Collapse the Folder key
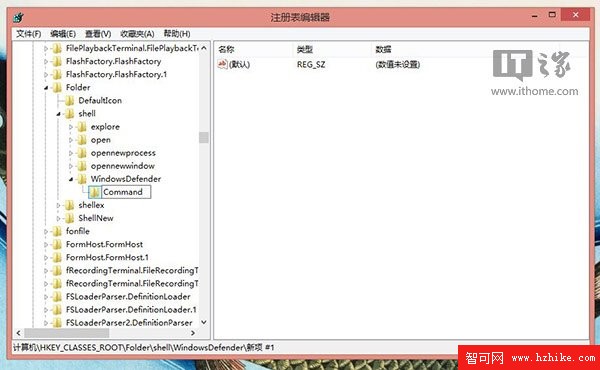 pos(46,88)
